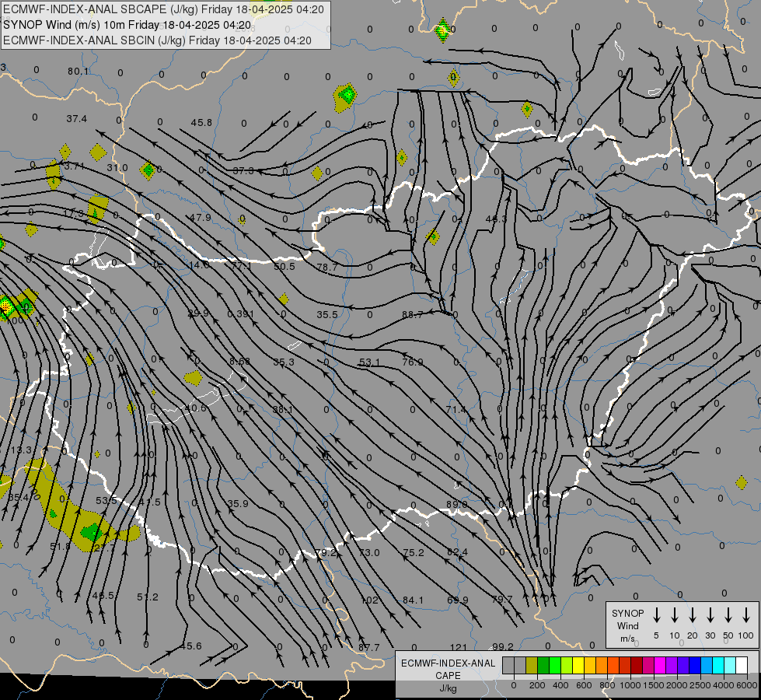Click the 45.6 value on the map
The height and width of the screenshot is (700, 761).
pos(190,646)
